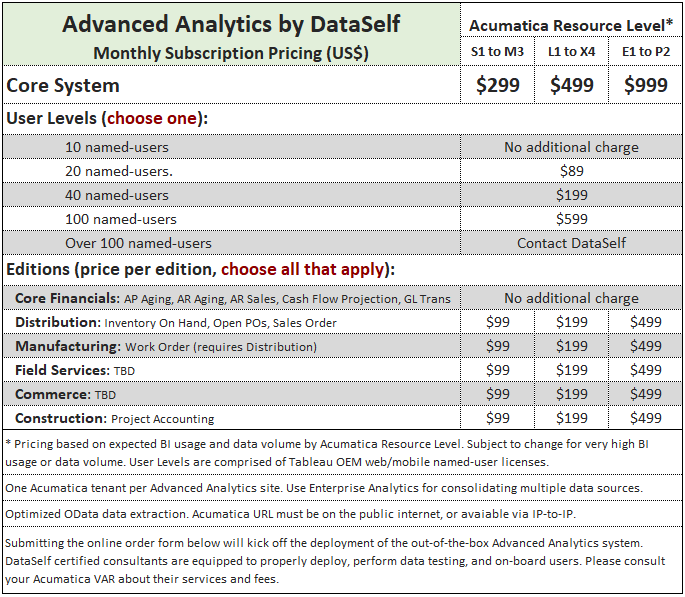Click 'No additional charge' for 10 named-users

[571, 147]
